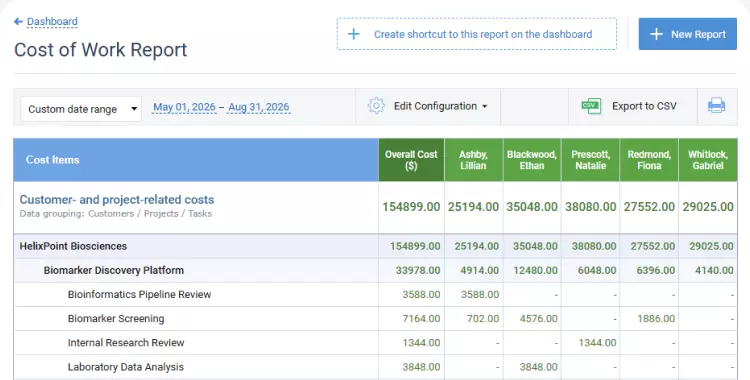Click Prescott's 1344.00 Internal Research Review cost
Viewport: 750px width, 380px height.
pos(597,343)
